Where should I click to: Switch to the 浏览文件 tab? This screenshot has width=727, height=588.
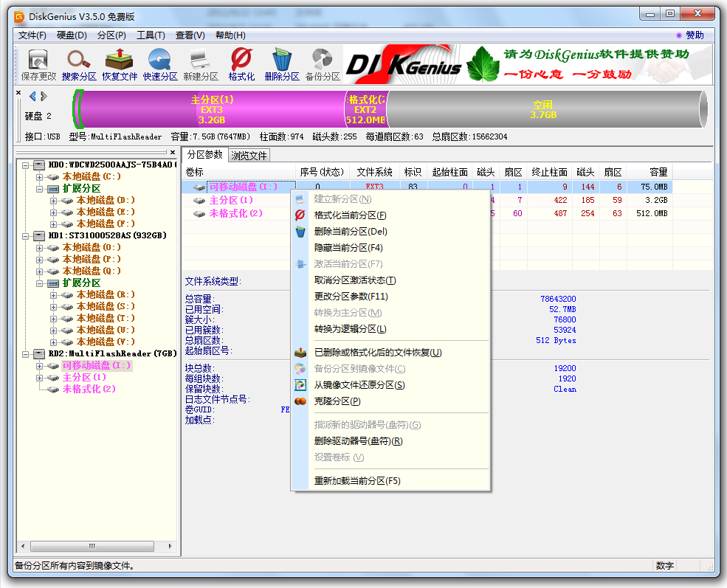(x=249, y=156)
